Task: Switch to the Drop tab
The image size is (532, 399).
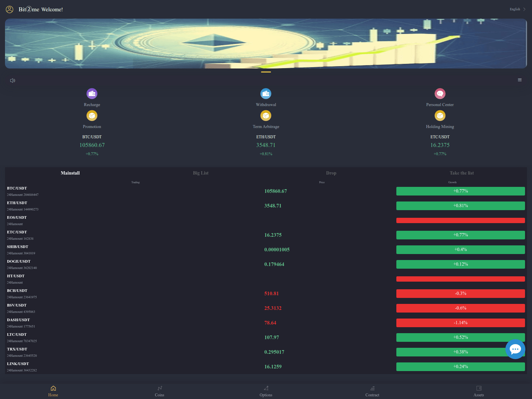Action: point(331,173)
